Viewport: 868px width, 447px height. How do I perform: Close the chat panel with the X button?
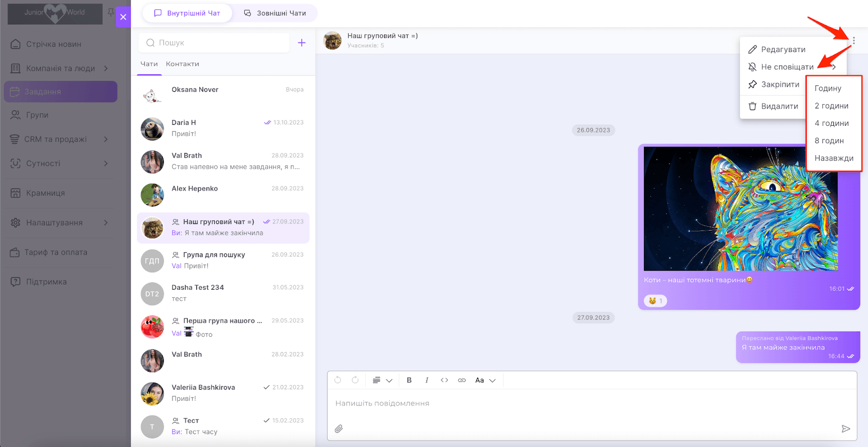[123, 17]
